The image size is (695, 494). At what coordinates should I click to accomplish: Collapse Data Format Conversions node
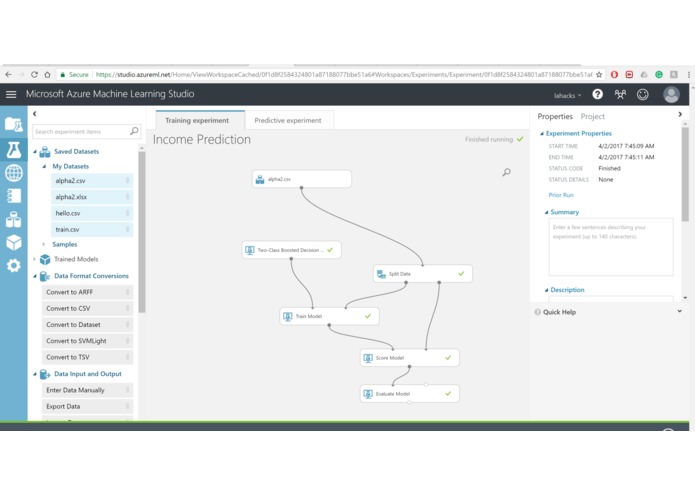tap(35, 276)
